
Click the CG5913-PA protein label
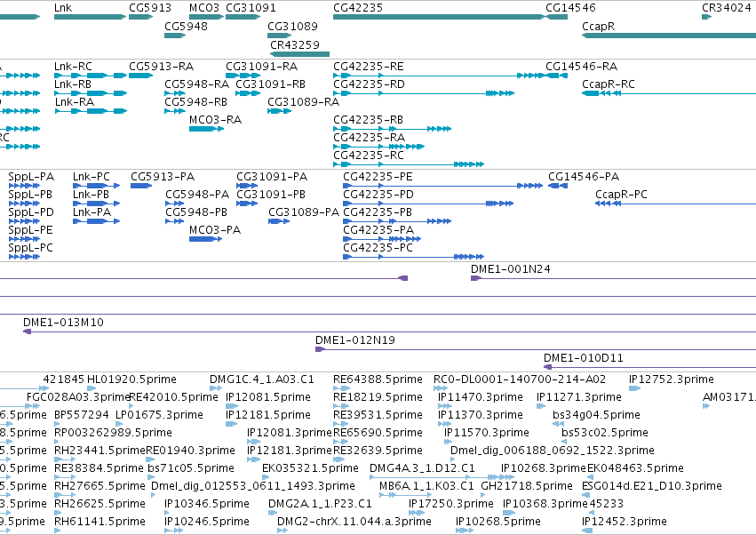(x=163, y=177)
